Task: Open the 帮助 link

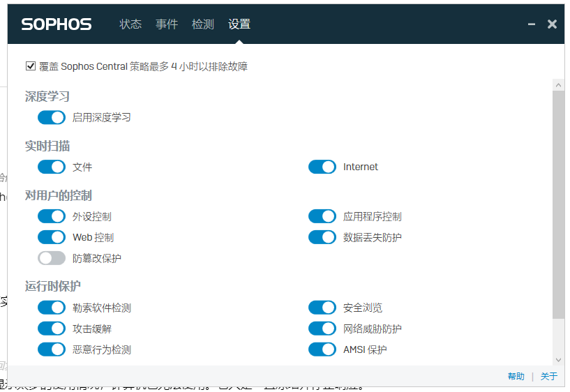Action: [x=516, y=377]
